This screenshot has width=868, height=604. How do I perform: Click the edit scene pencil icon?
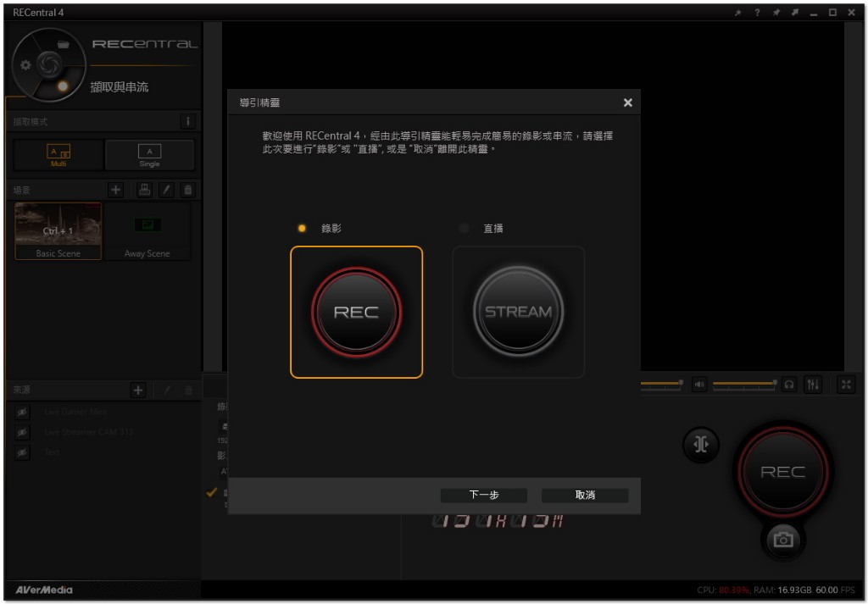point(166,190)
